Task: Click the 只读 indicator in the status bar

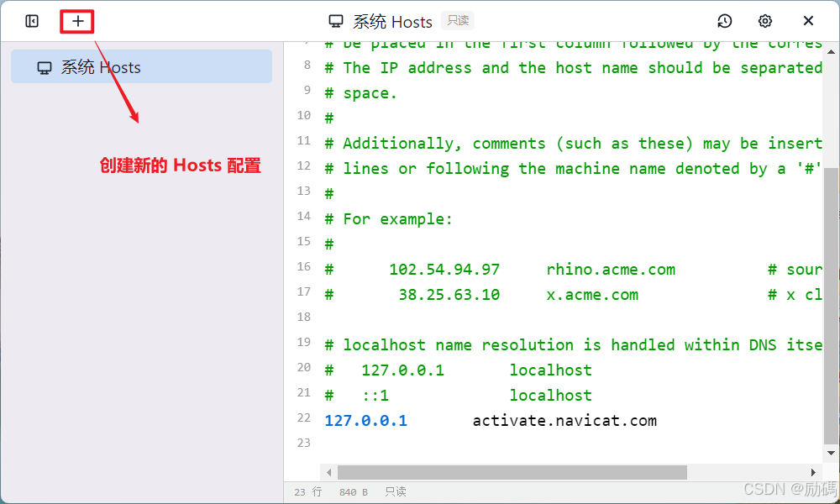Action: click(395, 491)
